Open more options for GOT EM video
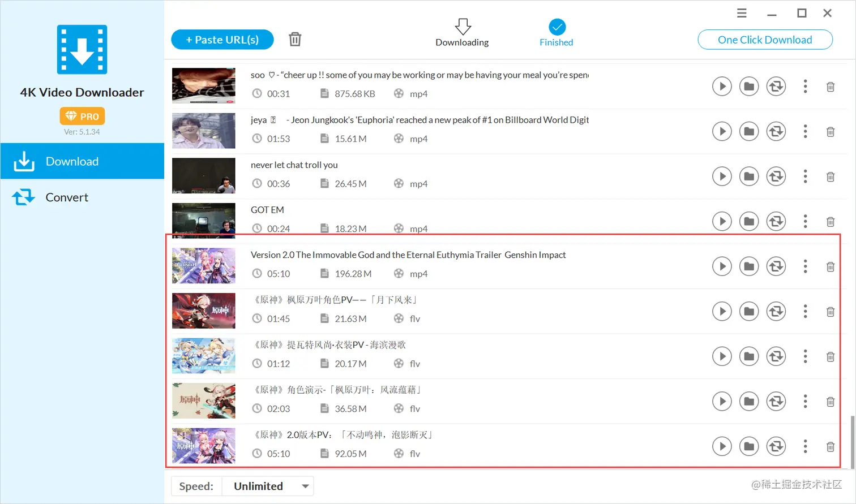856x504 pixels. (805, 221)
